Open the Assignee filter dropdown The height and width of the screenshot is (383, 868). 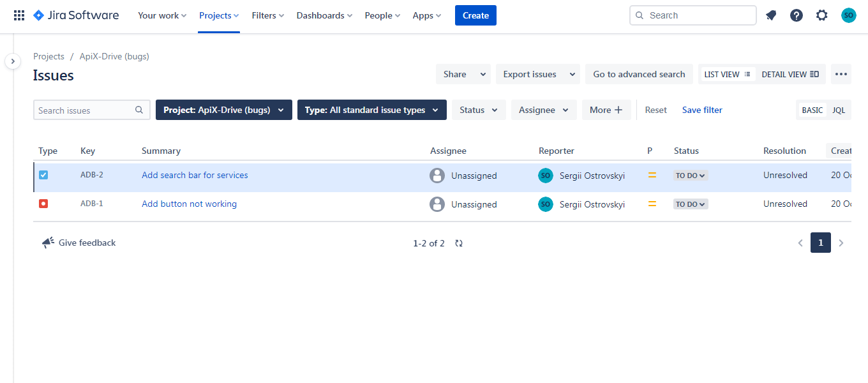[544, 110]
